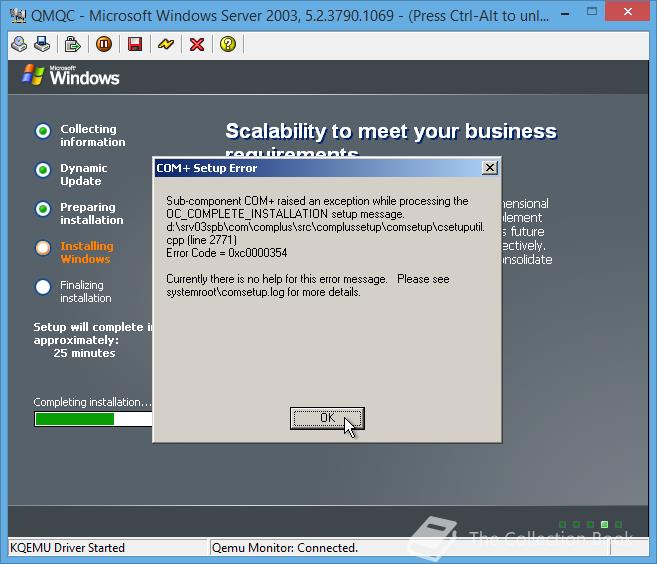Click the 'Completing installation...' label

point(92,402)
